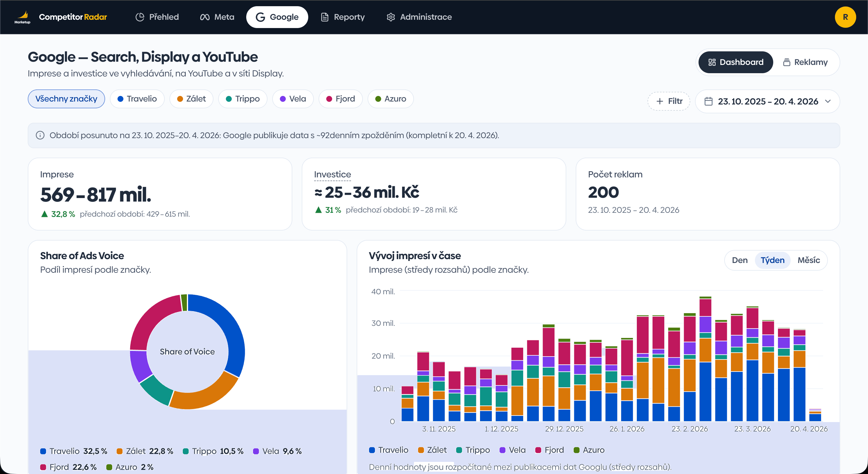Toggle the Azuro brand chip

coord(391,99)
